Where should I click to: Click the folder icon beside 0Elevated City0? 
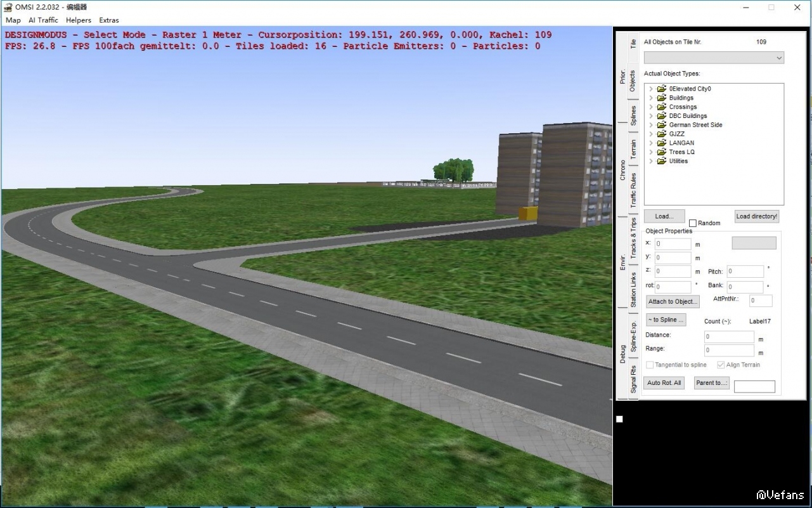(x=662, y=89)
